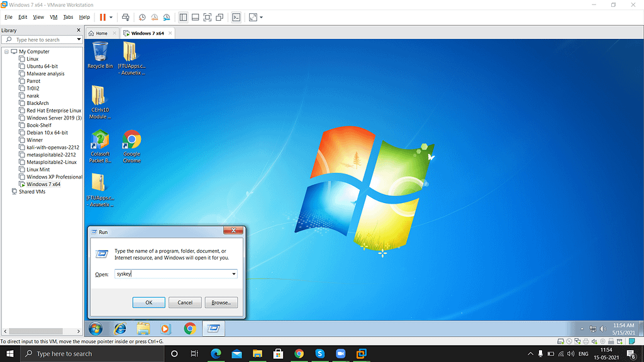Viewport: 644px width, 362px height.
Task: Click Browse... in the Run dialog
Action: (x=221, y=303)
